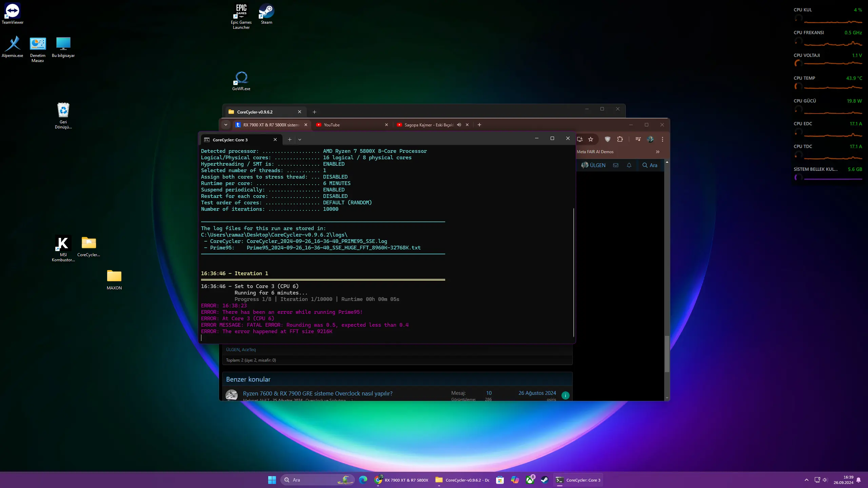This screenshot has height=488, width=868.
Task: Open Copilot from the taskbar
Action: point(515,480)
